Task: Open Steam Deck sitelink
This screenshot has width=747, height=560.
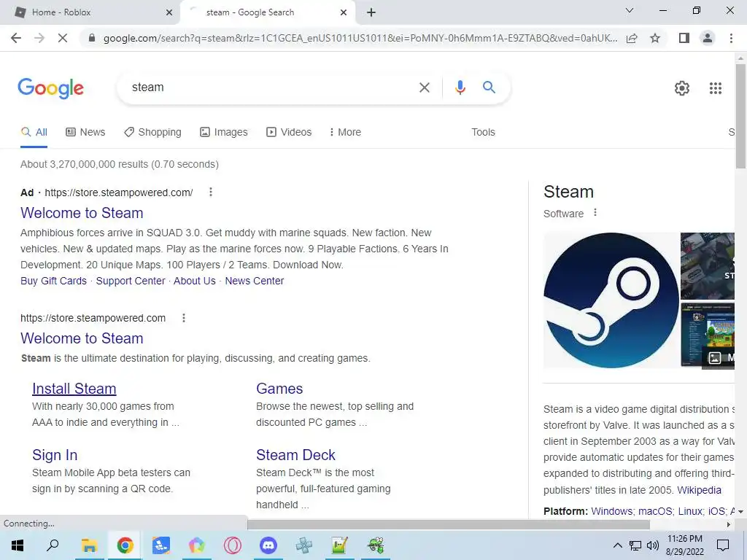Action: coord(295,455)
